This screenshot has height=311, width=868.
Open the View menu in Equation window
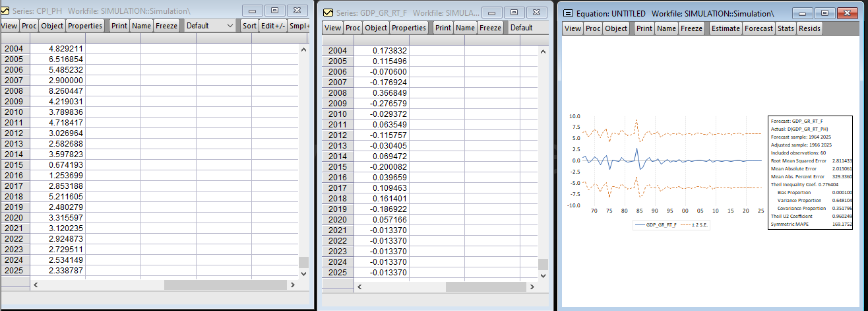pyautogui.click(x=573, y=28)
